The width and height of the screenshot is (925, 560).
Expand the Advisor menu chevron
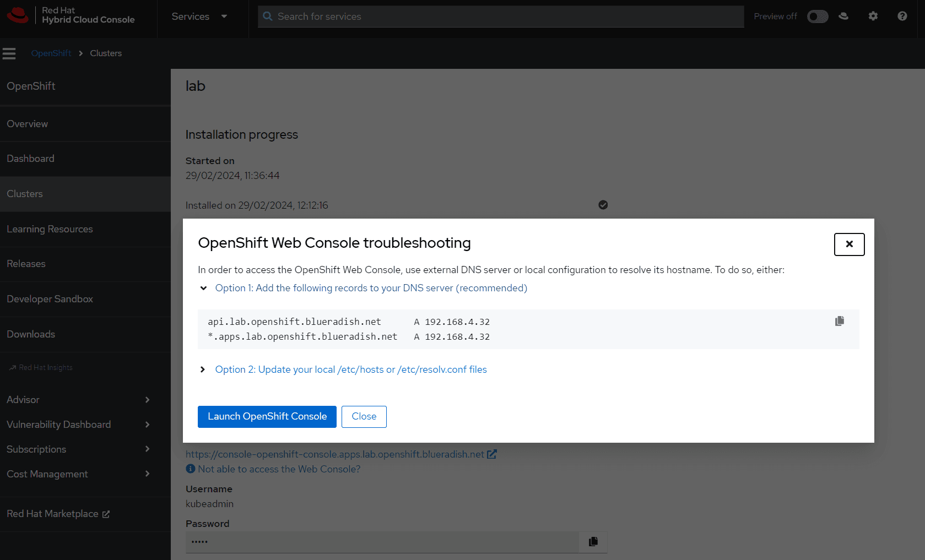pyautogui.click(x=147, y=400)
